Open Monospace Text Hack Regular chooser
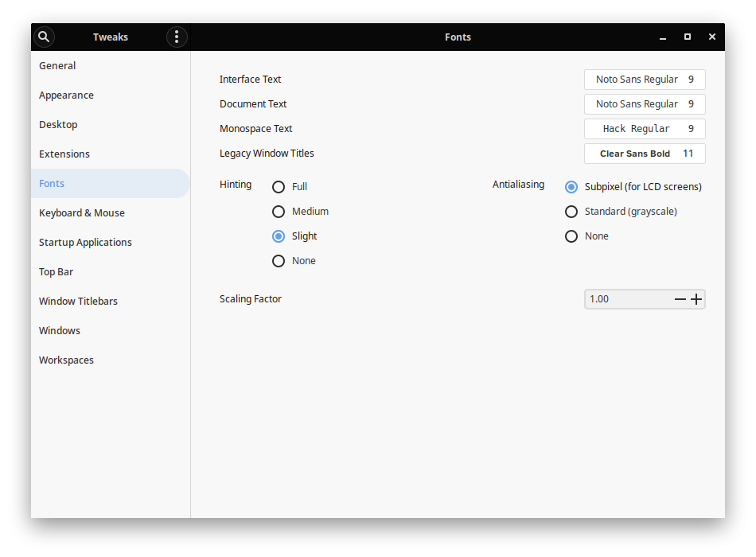This screenshot has width=756, height=557. point(645,129)
